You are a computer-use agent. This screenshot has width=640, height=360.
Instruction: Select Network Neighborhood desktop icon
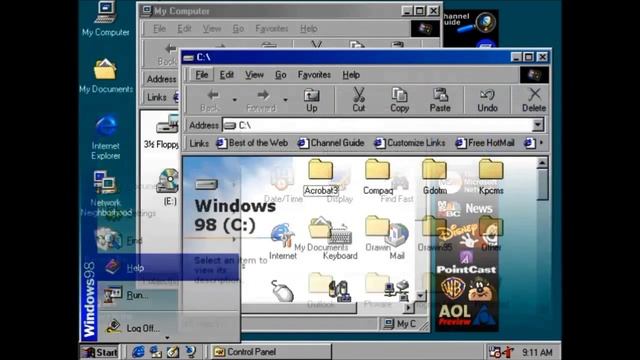pos(106,193)
